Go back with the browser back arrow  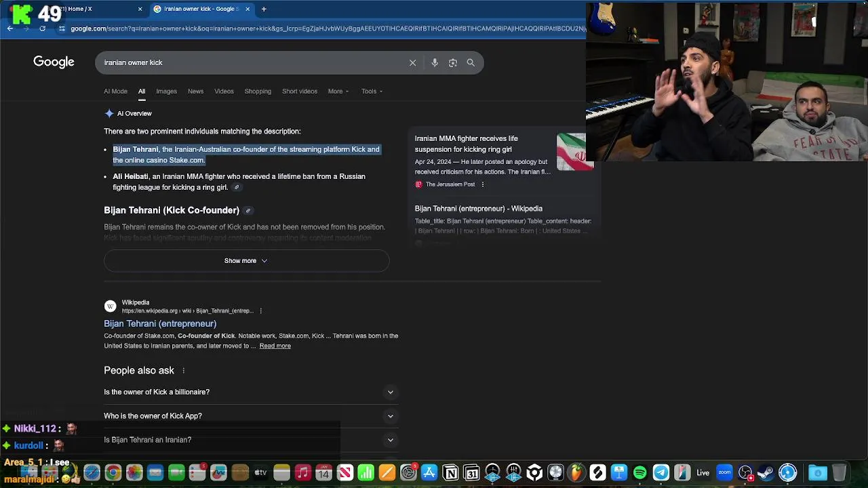pyautogui.click(x=10, y=28)
